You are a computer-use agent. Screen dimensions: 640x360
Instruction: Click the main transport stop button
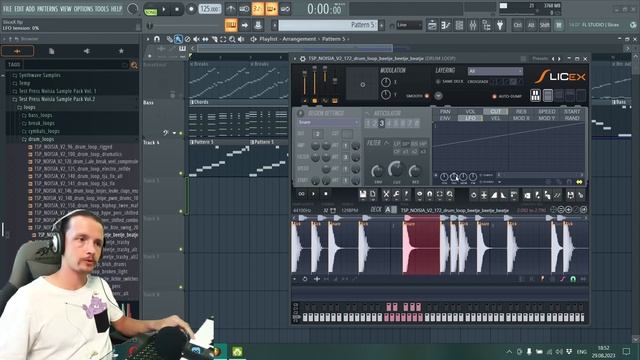point(177,9)
